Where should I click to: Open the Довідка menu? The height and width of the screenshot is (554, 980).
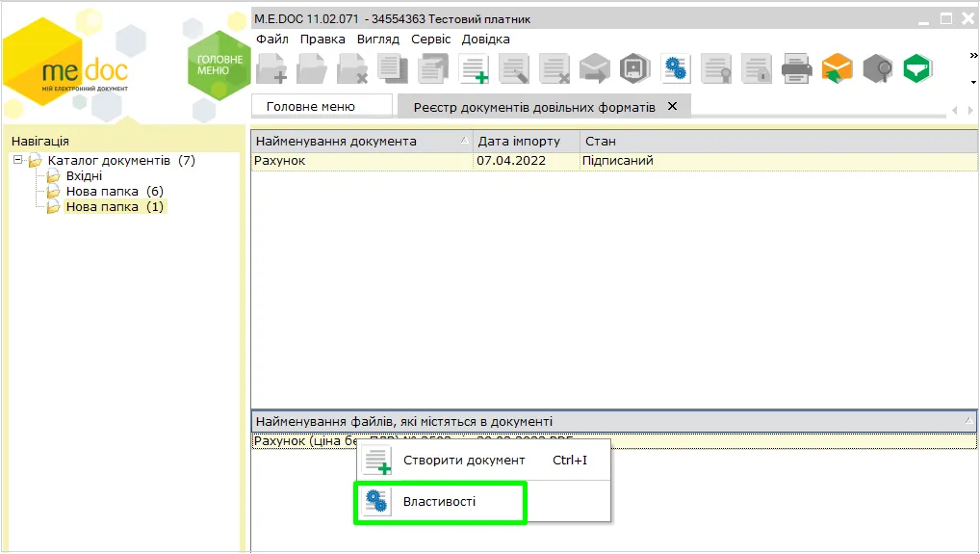click(485, 39)
